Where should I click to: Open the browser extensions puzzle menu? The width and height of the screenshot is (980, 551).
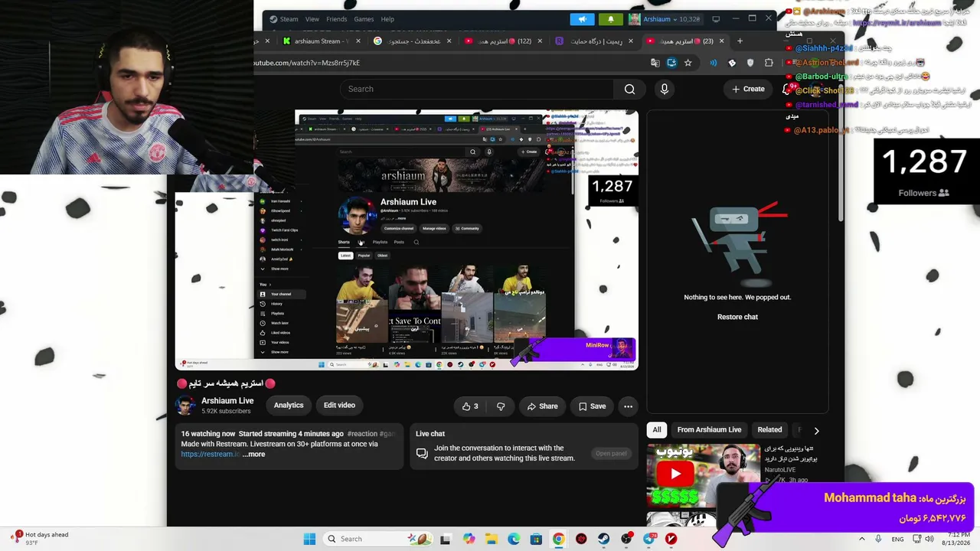(769, 63)
